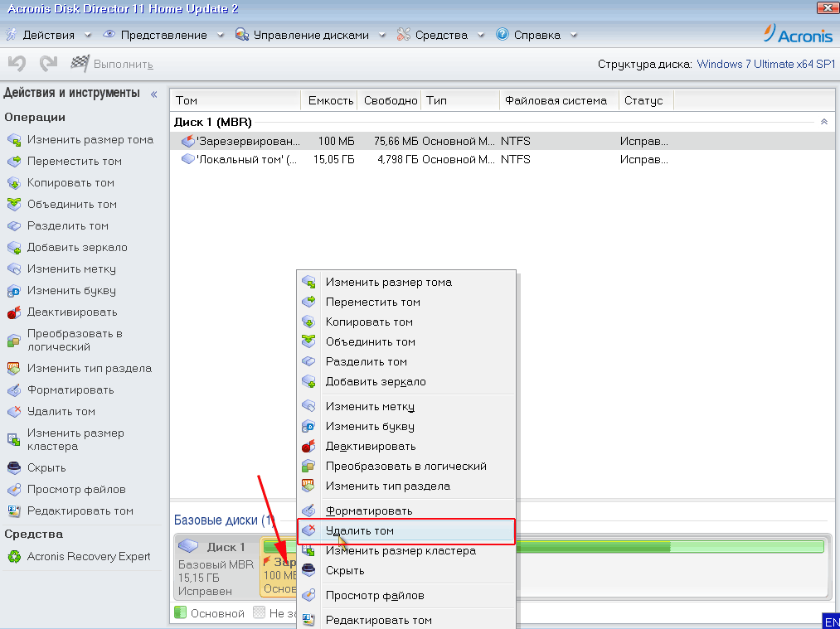Screen dimensions: 840x629
Task: Choose Разделить том in the context menu
Action: [x=406, y=362]
